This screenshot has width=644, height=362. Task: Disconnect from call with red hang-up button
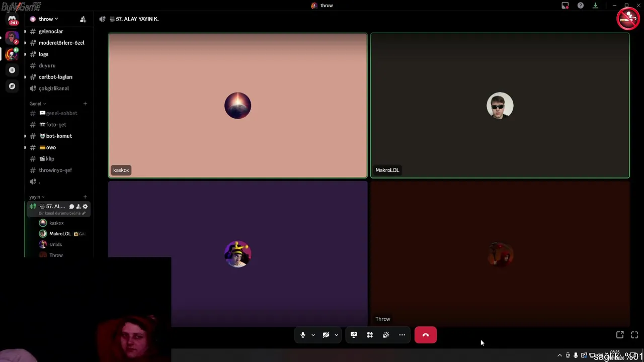point(426,335)
